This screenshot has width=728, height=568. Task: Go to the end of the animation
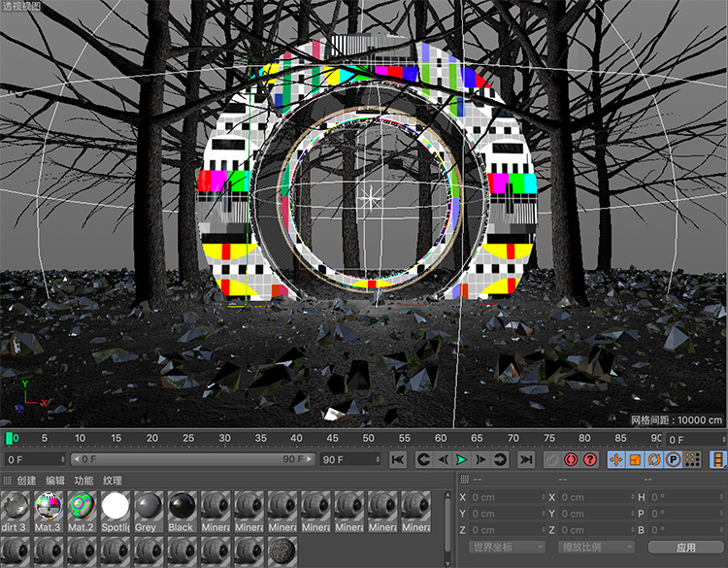[x=525, y=459]
